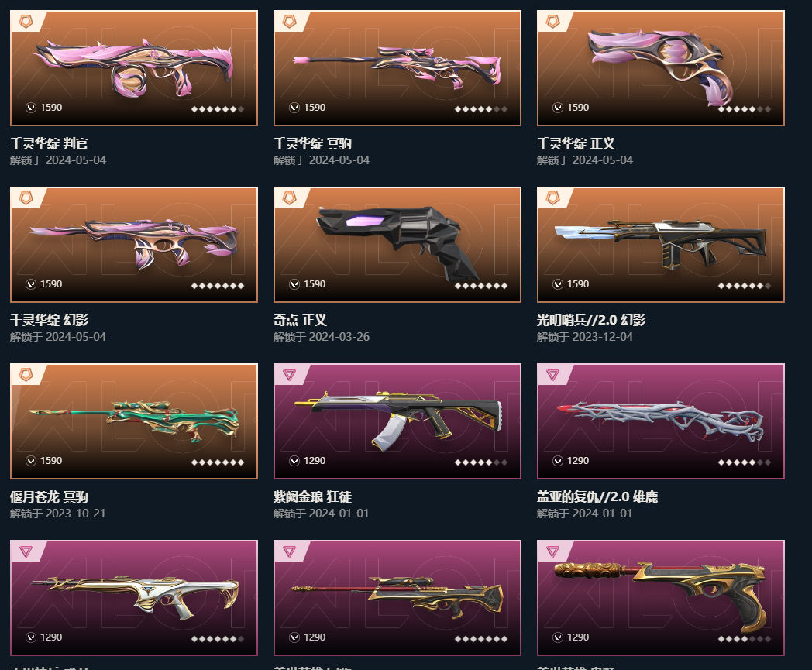Click the VP currency icon on 千灵华绽 正义 card
Screen dimensions: 812x670
[x=558, y=108]
